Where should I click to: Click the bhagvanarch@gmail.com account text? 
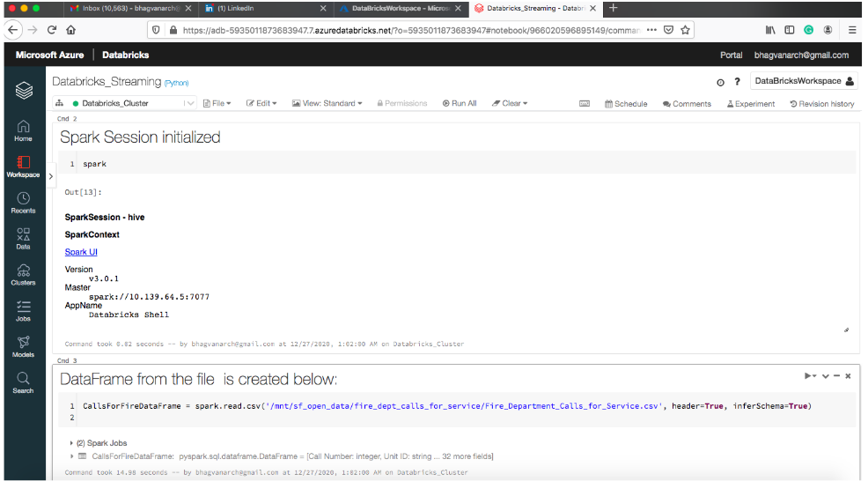pos(801,55)
